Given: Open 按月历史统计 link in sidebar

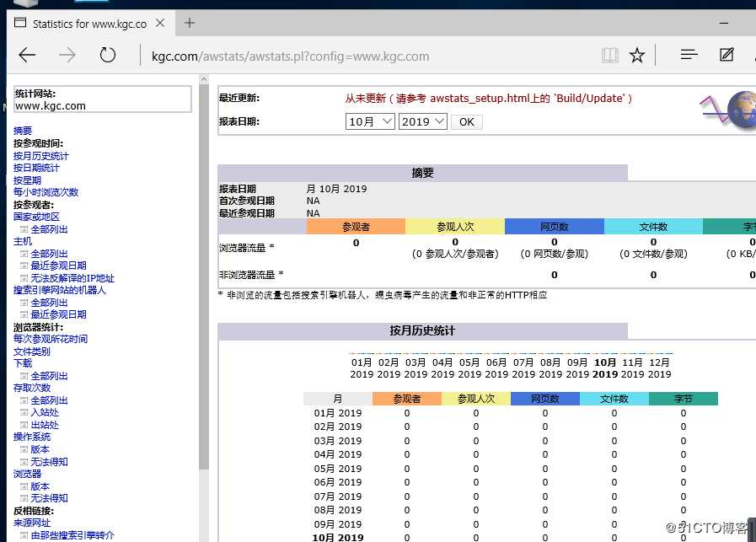Looking at the screenshot, I should [x=41, y=156].
